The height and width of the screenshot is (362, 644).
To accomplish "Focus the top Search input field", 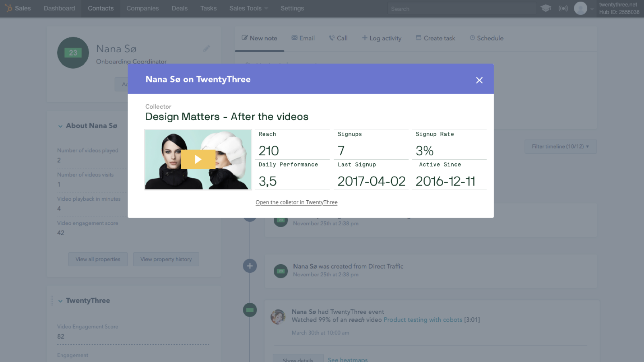I will tap(461, 9).
